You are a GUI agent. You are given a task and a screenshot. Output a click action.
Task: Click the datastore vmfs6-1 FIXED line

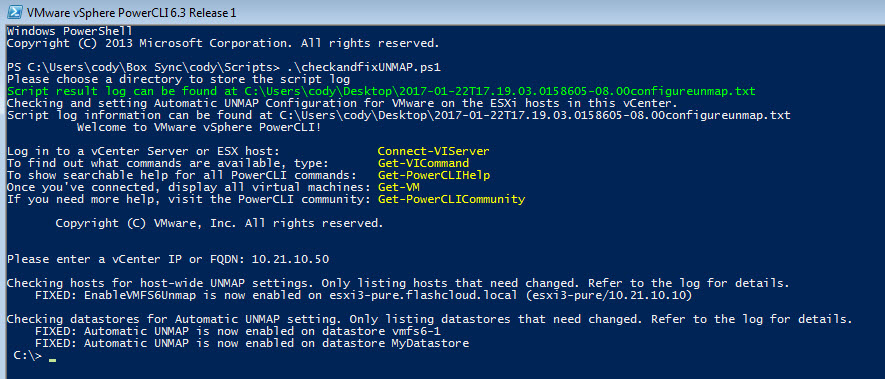coord(238,331)
